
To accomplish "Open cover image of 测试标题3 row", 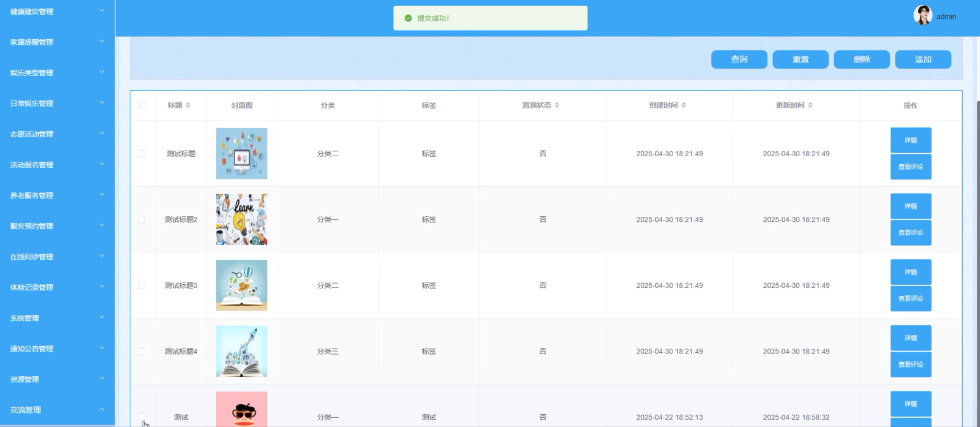I will pos(242,285).
